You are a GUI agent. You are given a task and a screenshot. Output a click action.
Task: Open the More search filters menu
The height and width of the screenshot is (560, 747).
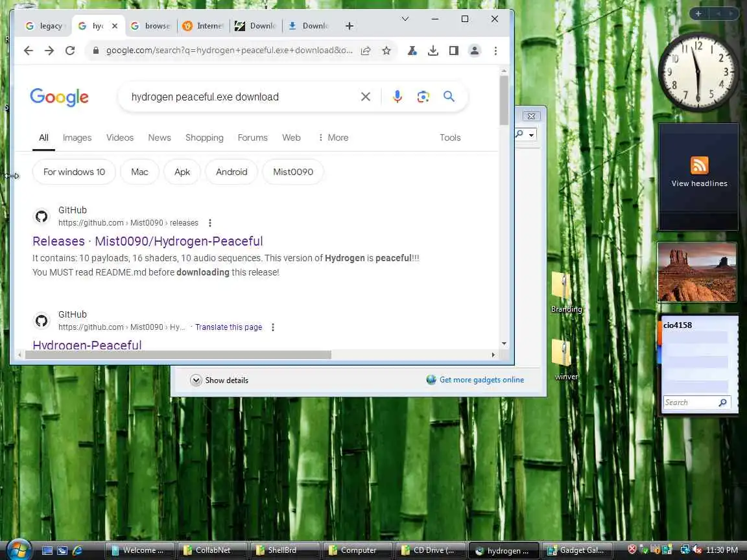(333, 137)
